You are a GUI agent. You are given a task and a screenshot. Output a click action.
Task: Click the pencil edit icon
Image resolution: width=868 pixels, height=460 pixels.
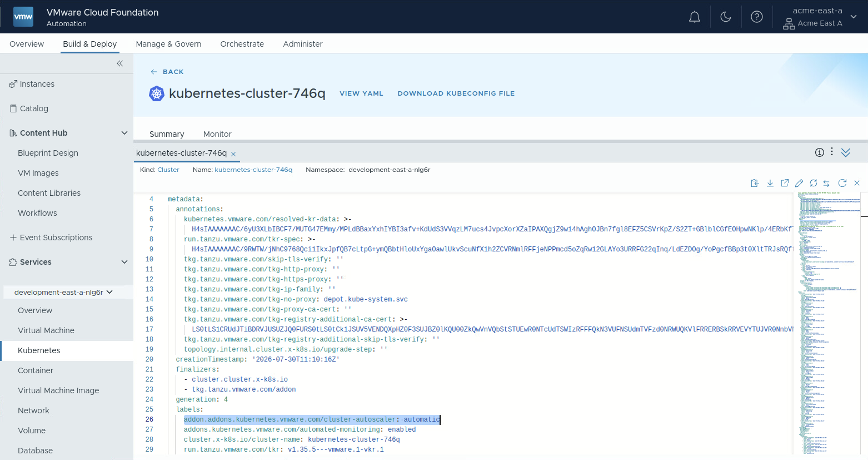coord(799,183)
